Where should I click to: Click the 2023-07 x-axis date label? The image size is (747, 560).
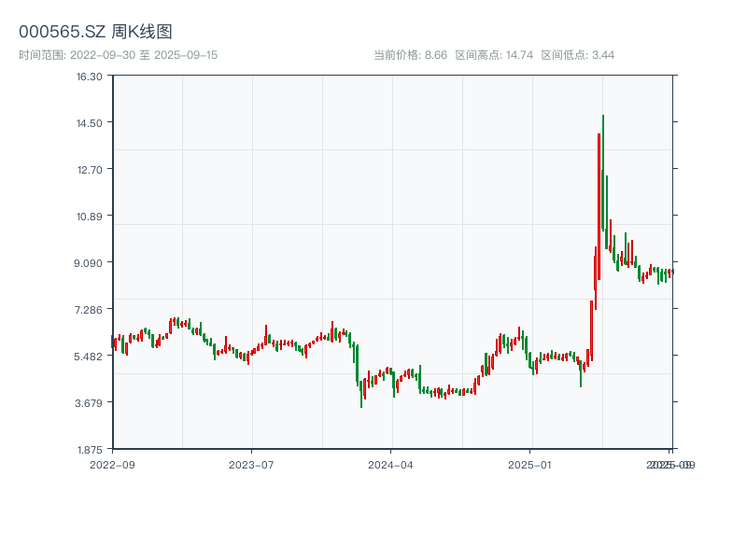pyautogui.click(x=252, y=464)
